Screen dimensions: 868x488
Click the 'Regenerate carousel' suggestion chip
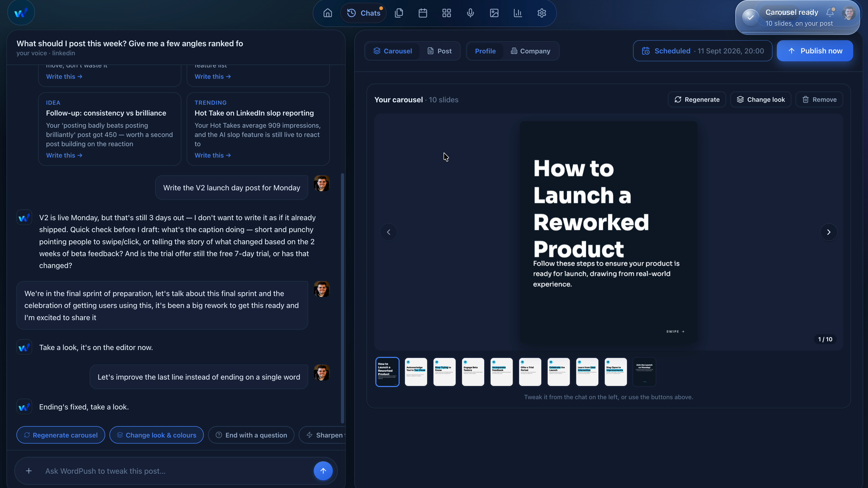61,435
